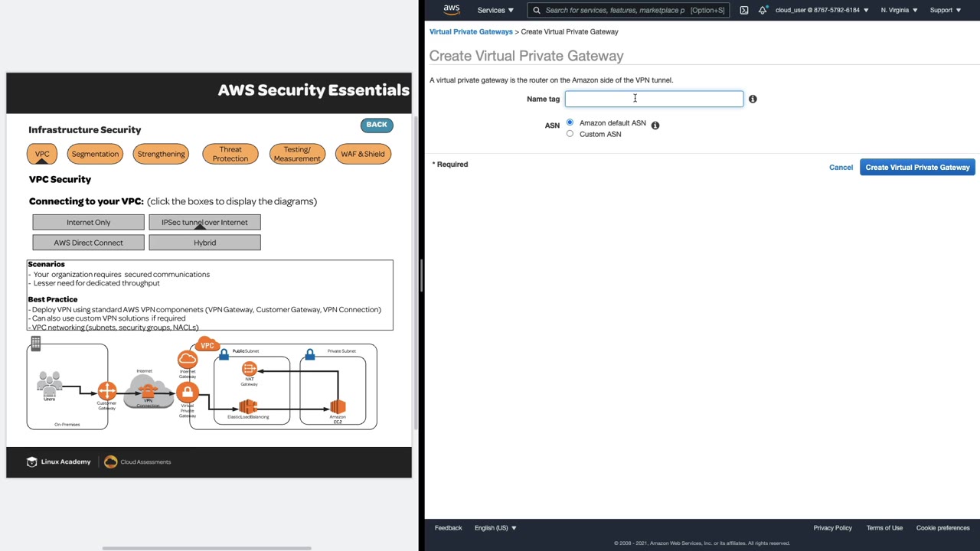Open the Privacy Policy link
The height and width of the screenshot is (551, 980).
click(832, 528)
